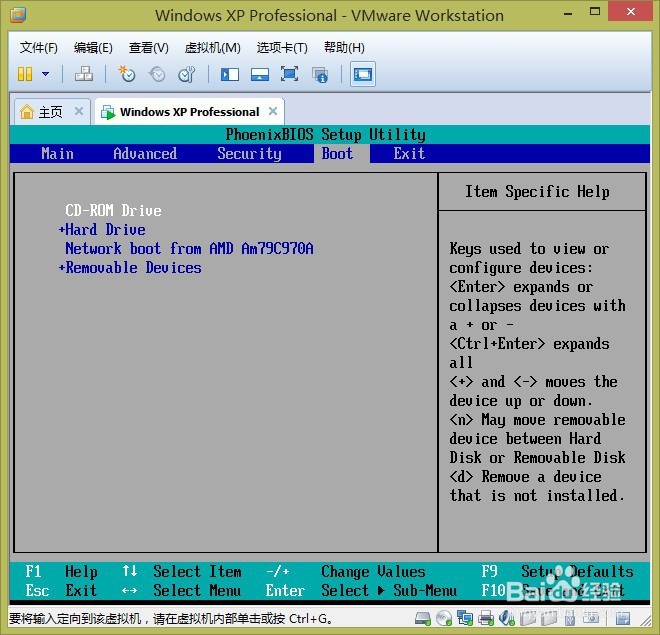Image resolution: width=660 pixels, height=635 pixels.
Task: Close the VMware Workstation window
Action: point(631,12)
